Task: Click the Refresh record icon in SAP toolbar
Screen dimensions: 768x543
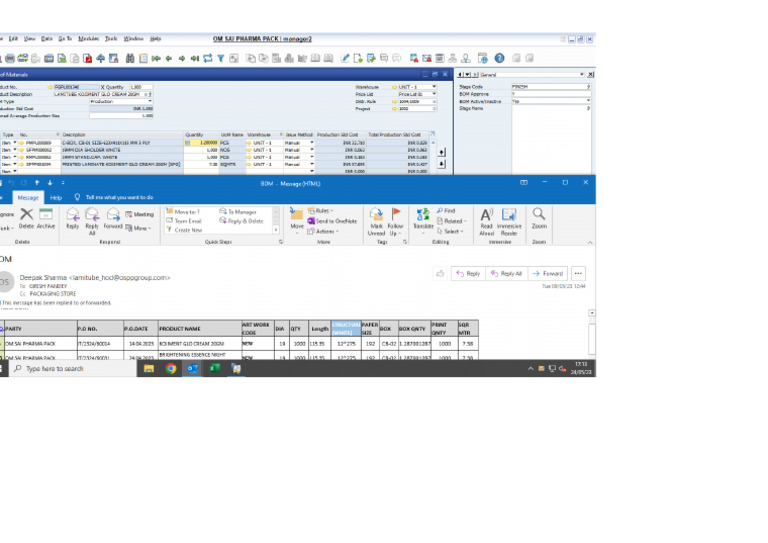Action: (x=208, y=59)
